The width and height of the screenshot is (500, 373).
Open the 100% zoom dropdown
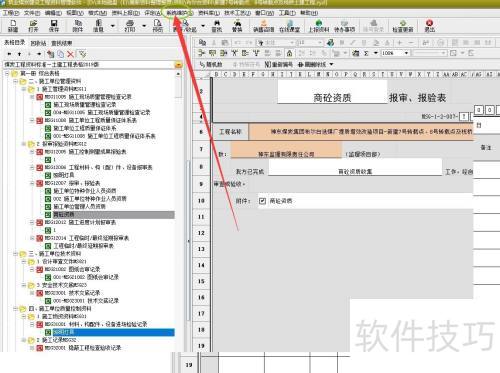click(406, 53)
